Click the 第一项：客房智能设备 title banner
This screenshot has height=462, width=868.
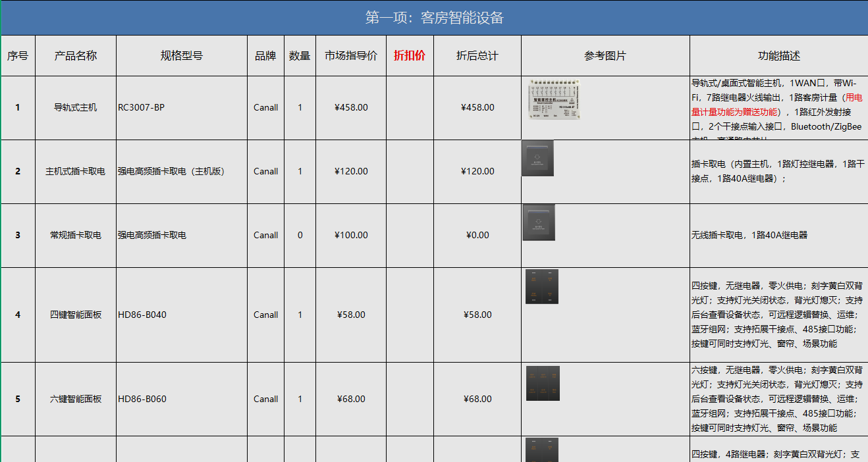[434, 18]
